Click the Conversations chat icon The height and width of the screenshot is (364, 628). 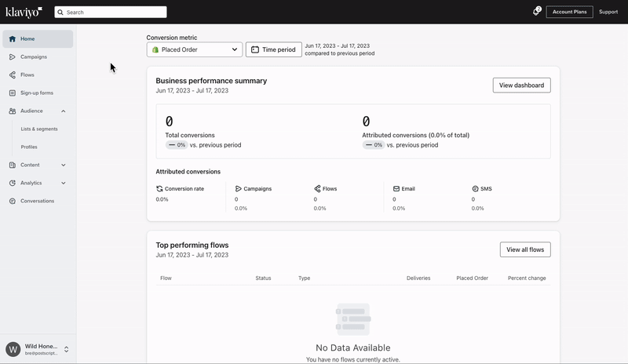click(x=13, y=201)
